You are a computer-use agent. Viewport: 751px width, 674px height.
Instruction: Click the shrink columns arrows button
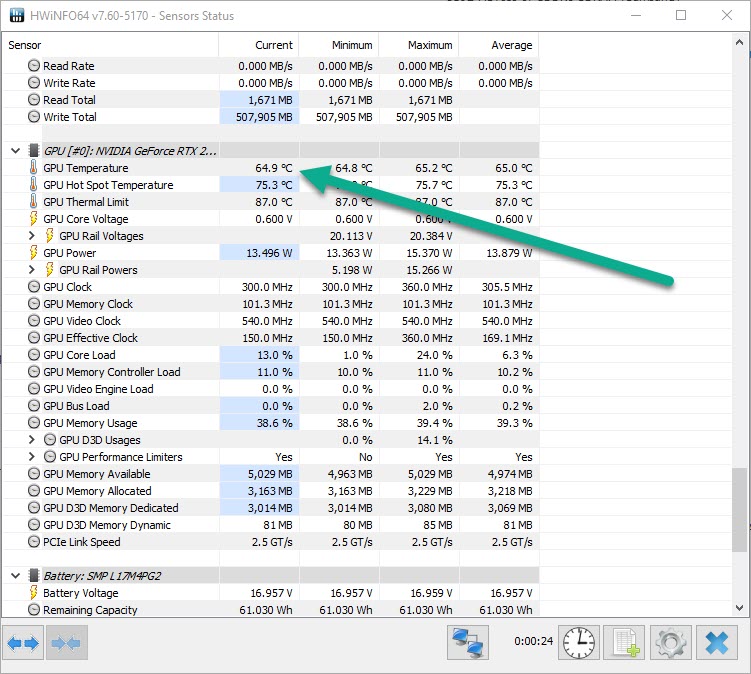(66, 643)
